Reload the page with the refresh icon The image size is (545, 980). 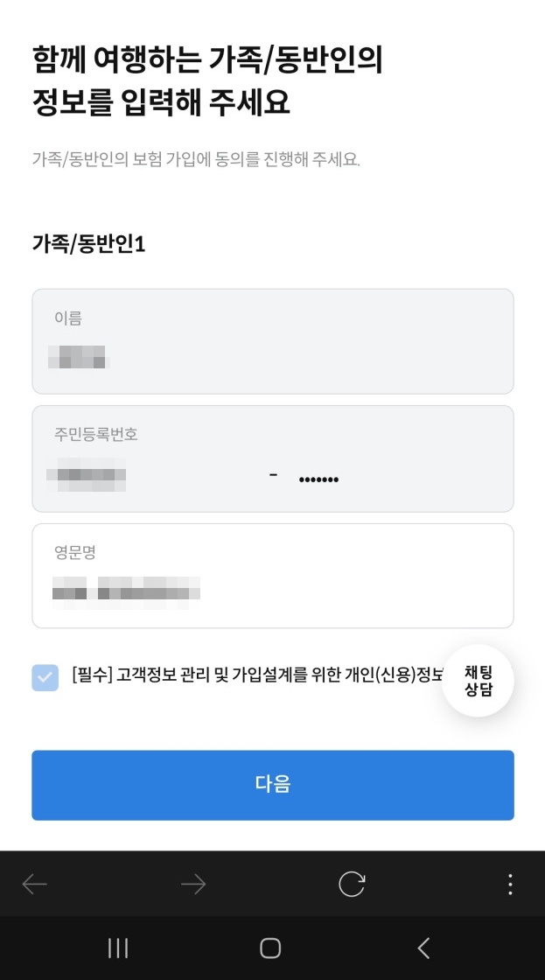(352, 884)
